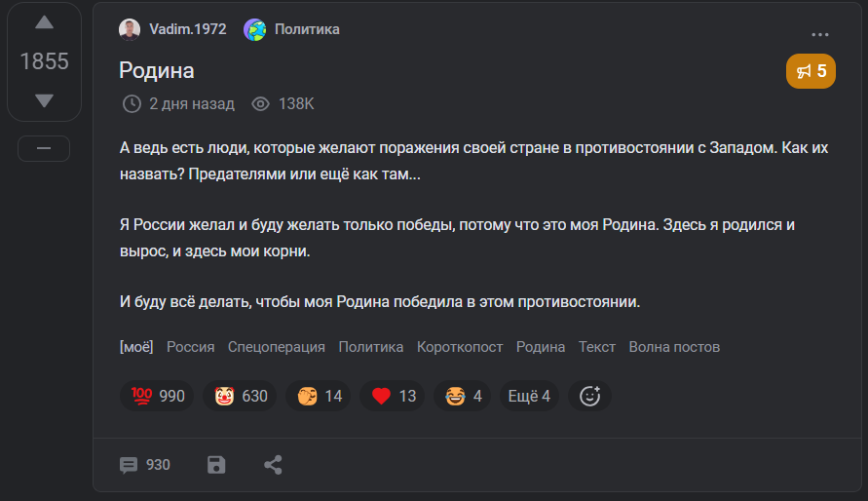Add the red heart reaction
This screenshot has height=501, width=868.
click(393, 396)
